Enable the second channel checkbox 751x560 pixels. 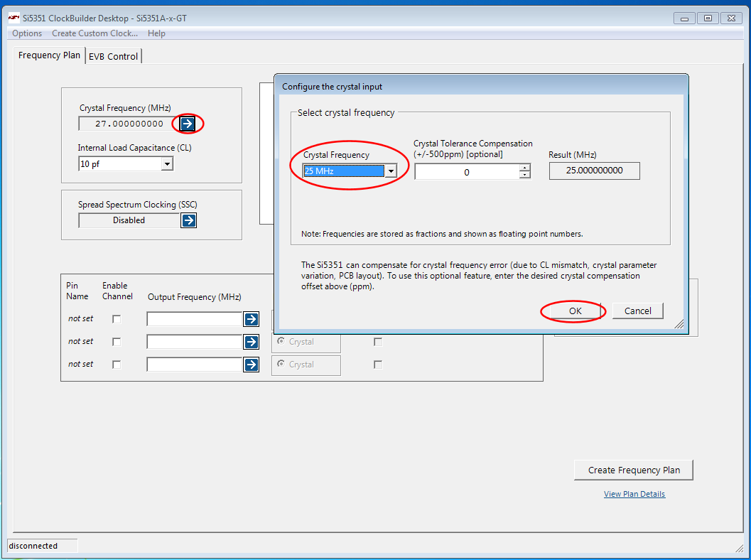tap(117, 342)
